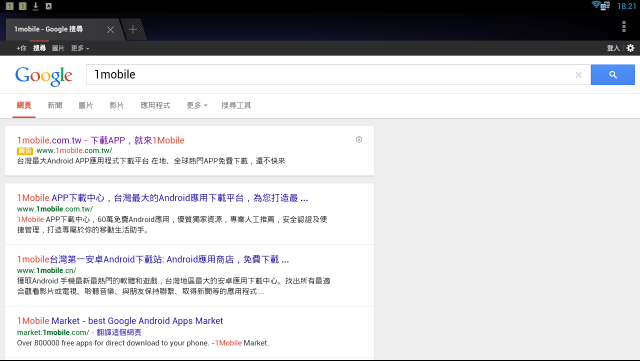Switch to the 圖片 results tab
Screen dimensions: 640x361
pos(86,105)
